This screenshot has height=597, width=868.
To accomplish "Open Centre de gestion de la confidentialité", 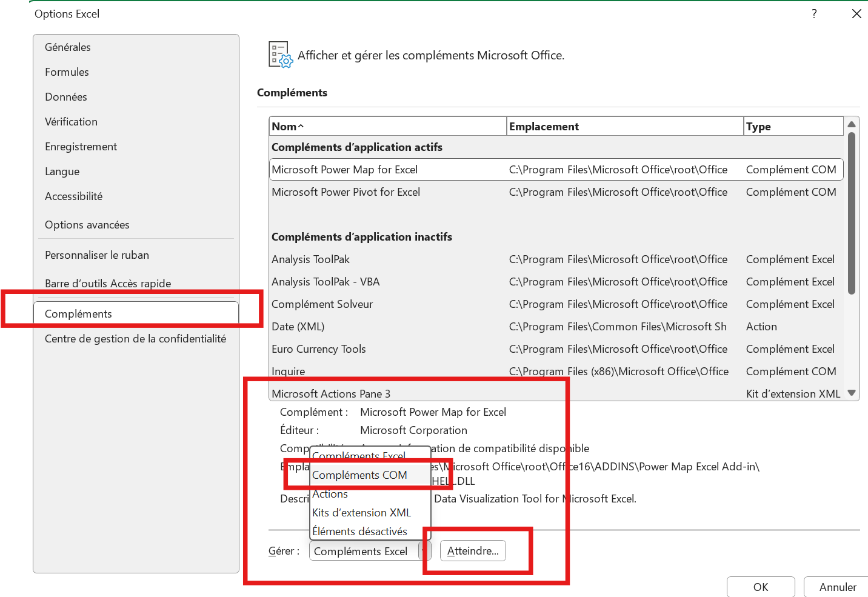I will click(x=135, y=339).
